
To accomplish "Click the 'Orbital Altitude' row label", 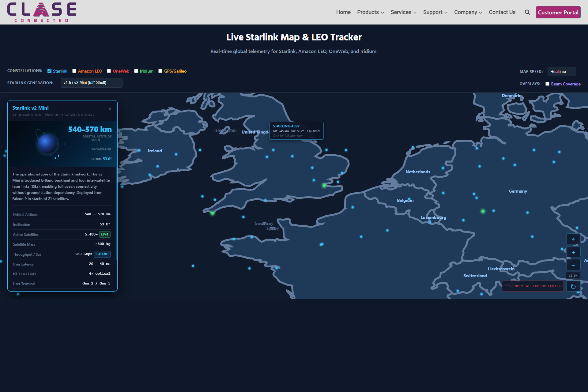I will point(25,215).
